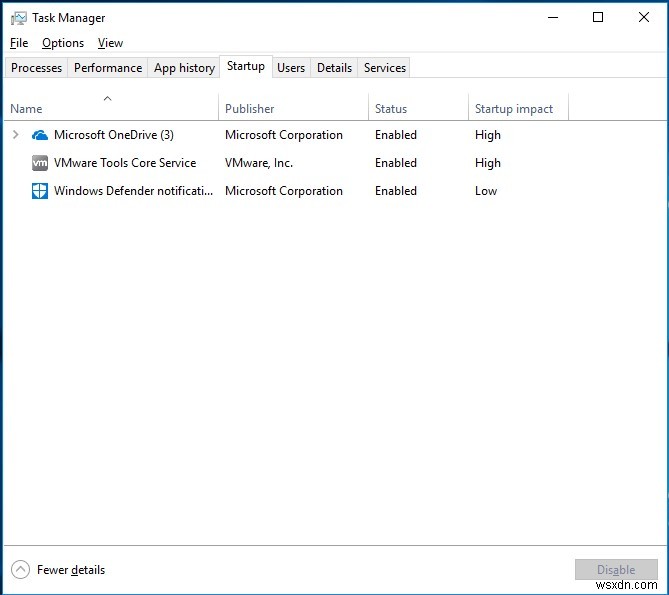Click the VMware, Inc. publisher cell
669x595 pixels.
coord(259,163)
